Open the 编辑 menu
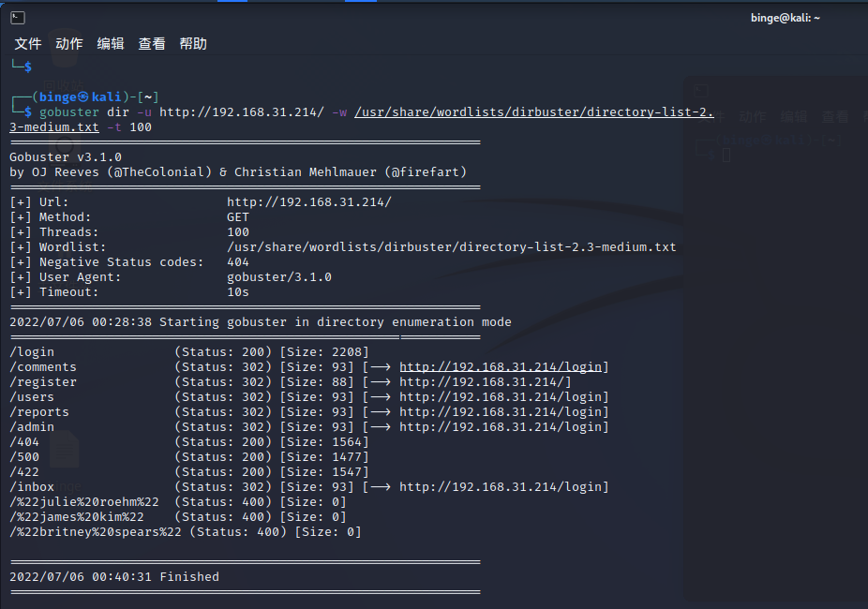Image resolution: width=868 pixels, height=609 pixels. pyautogui.click(x=111, y=44)
